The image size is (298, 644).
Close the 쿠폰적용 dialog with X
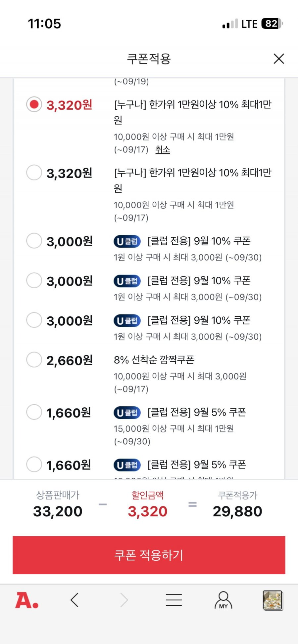tap(279, 59)
